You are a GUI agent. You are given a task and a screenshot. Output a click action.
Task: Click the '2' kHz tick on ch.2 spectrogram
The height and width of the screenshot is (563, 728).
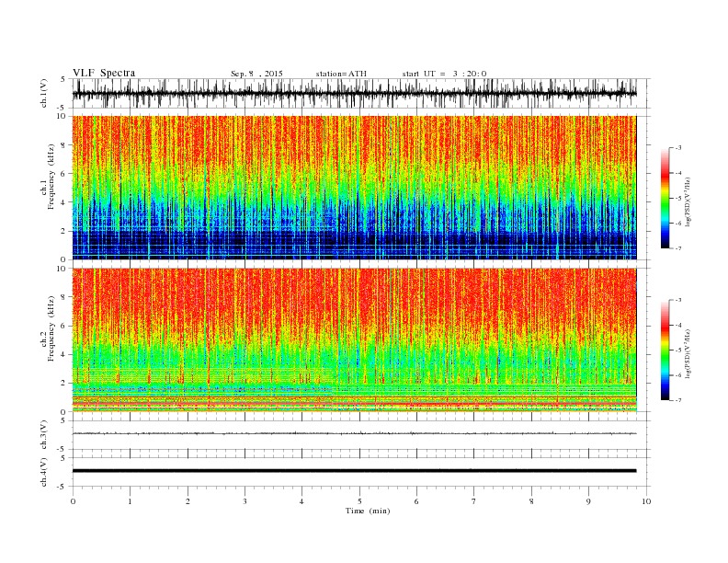click(64, 384)
